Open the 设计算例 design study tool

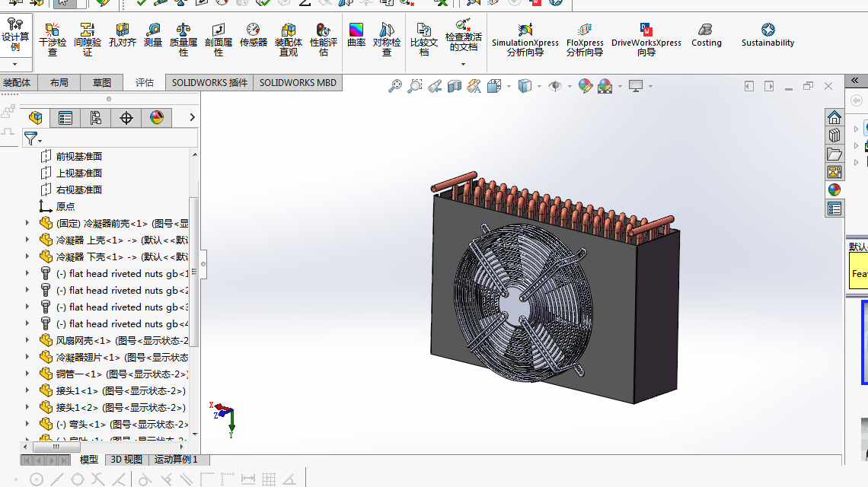pos(15,34)
